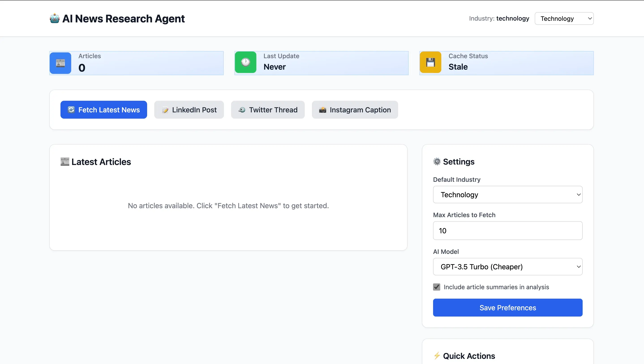Generate a Twitter Thread
The height and width of the screenshot is (364, 644).
tap(268, 110)
